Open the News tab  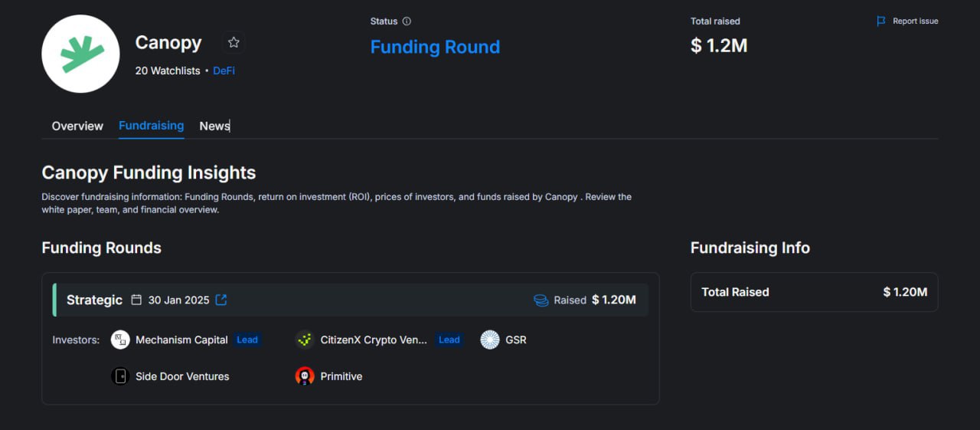pos(214,126)
